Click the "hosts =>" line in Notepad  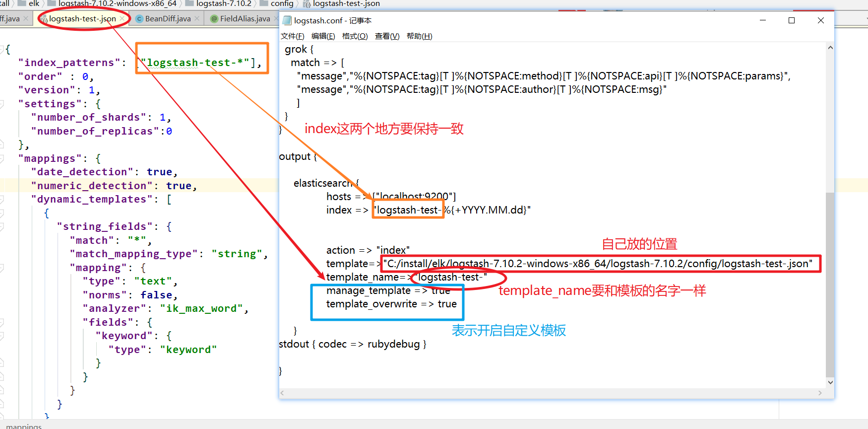391,197
